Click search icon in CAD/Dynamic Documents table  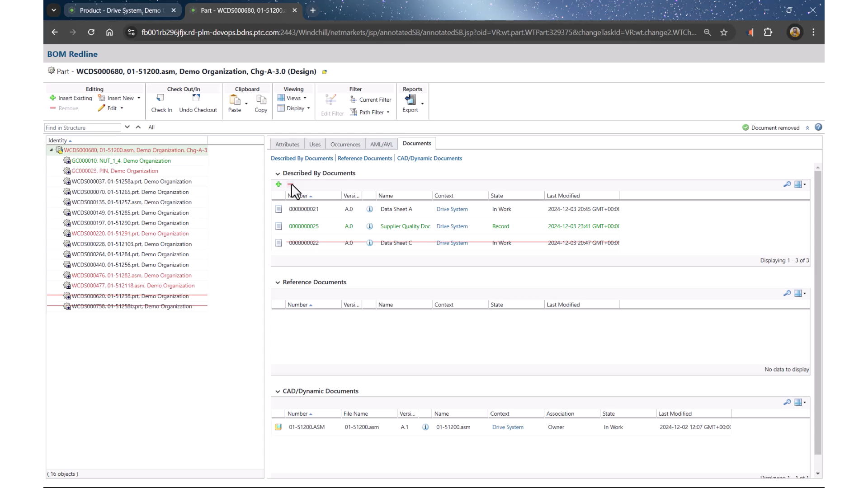point(787,402)
